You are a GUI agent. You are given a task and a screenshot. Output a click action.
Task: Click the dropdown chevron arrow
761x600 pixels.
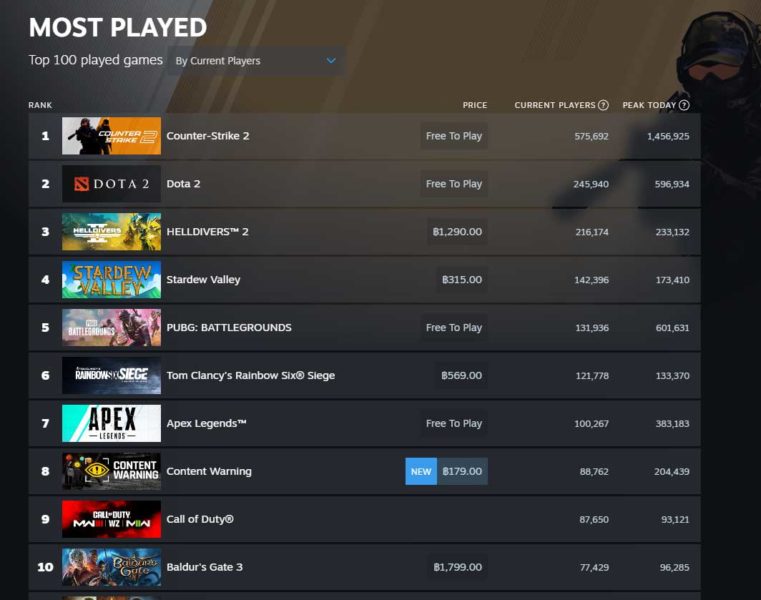pyautogui.click(x=331, y=61)
